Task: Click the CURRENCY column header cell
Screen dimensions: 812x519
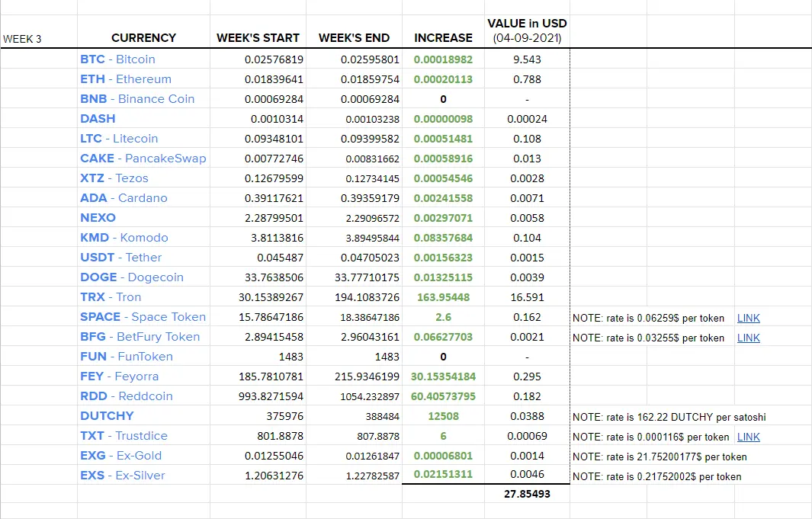Action: point(143,31)
